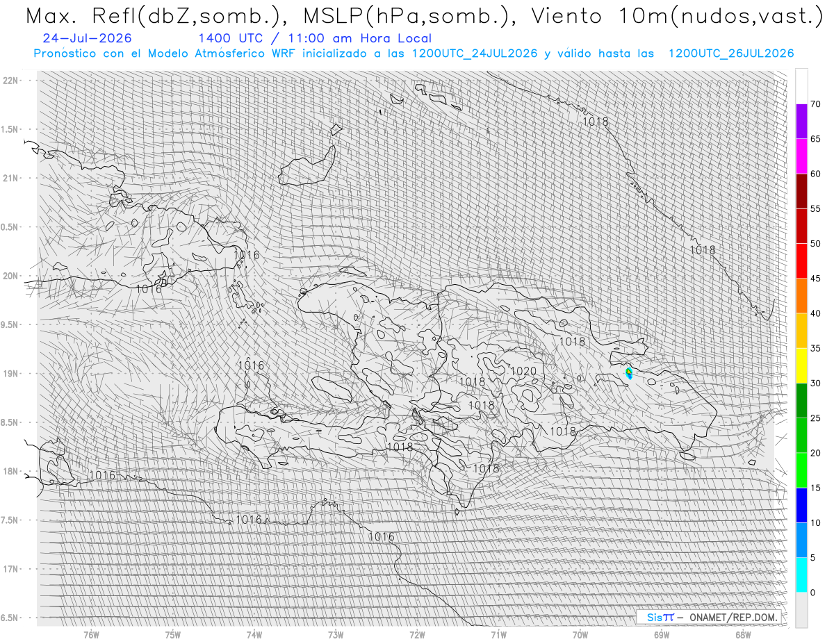Click the latitude axis label 22N
The image size is (834, 644).
pyautogui.click(x=10, y=80)
